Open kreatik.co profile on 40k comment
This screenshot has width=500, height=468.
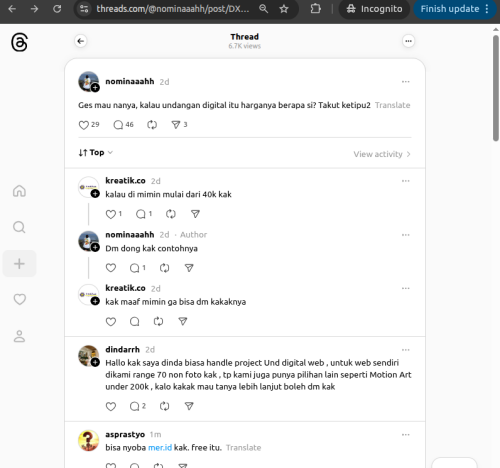tap(125, 181)
